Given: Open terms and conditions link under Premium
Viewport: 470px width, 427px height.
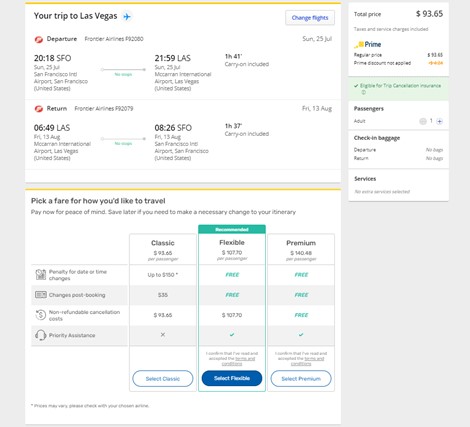Looking at the screenshot, I should click(x=308, y=361).
